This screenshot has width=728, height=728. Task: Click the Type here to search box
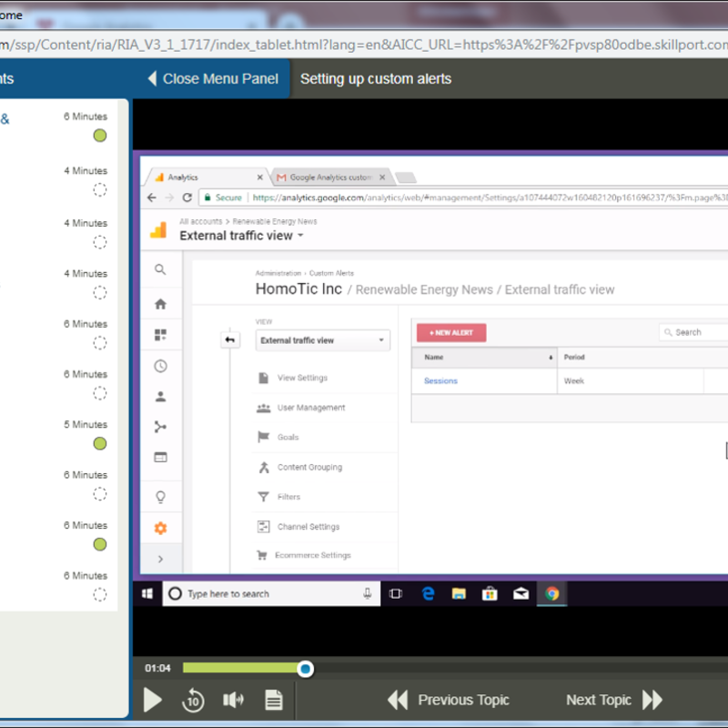tap(271, 594)
